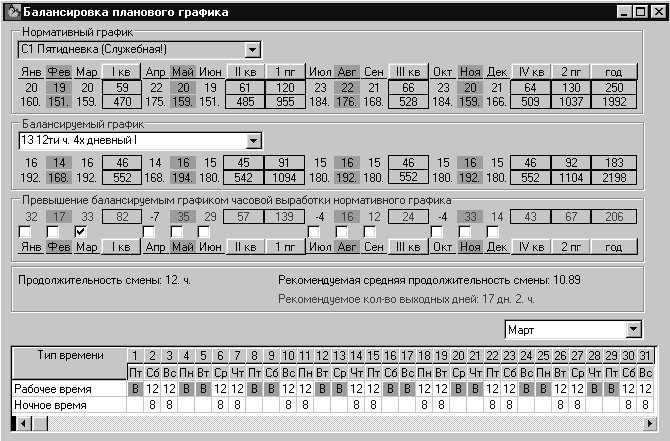Tick the Май excess checkbox
The height and width of the screenshot is (441, 670).
pos(176,232)
